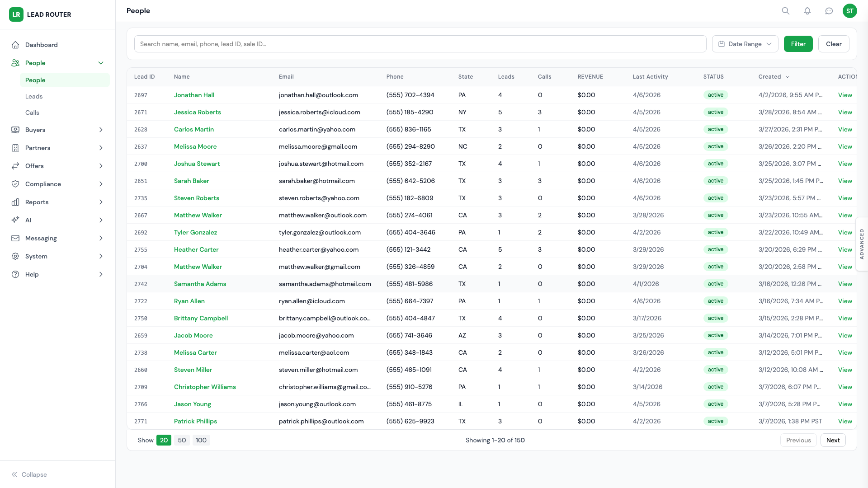
Task: Open the Calls submenu item
Action: coord(32,113)
